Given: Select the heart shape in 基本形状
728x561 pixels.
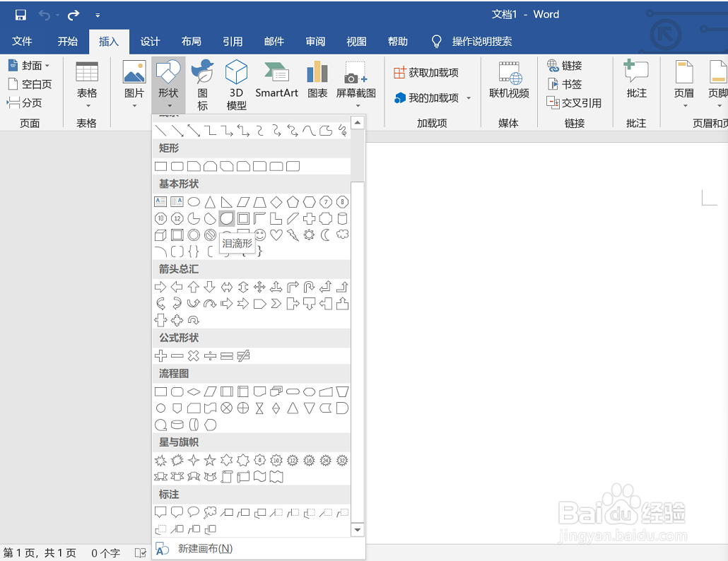Looking at the screenshot, I should click(x=276, y=235).
